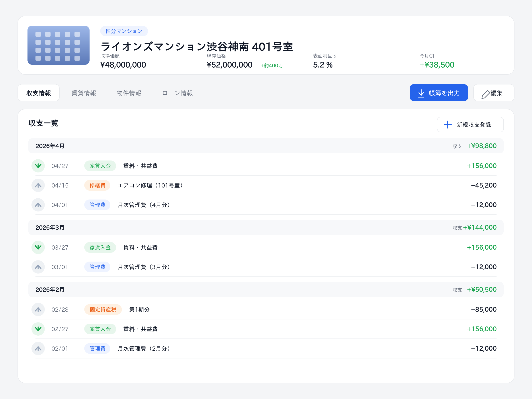Collapse the 2026年3月 month header
Viewport: 532px width, 399px height.
pos(266,227)
